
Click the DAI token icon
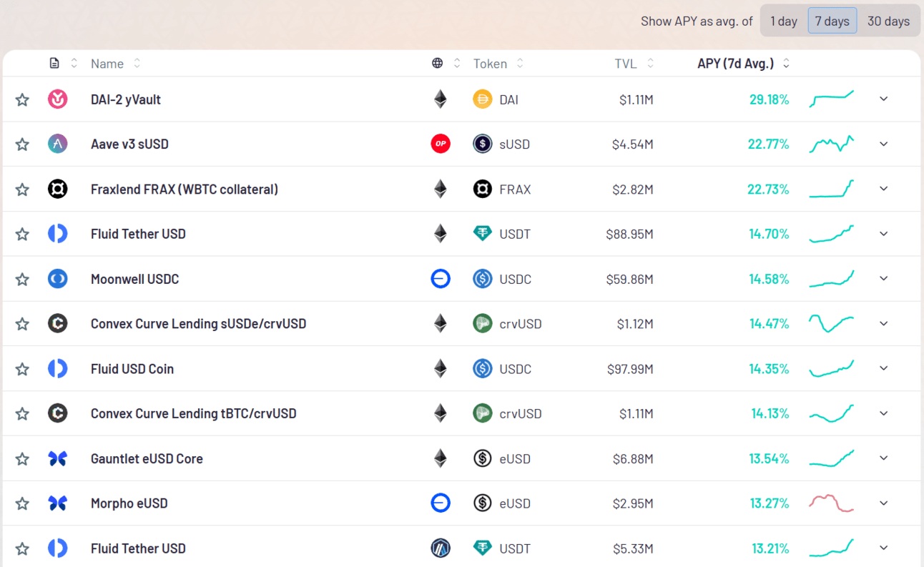click(483, 99)
